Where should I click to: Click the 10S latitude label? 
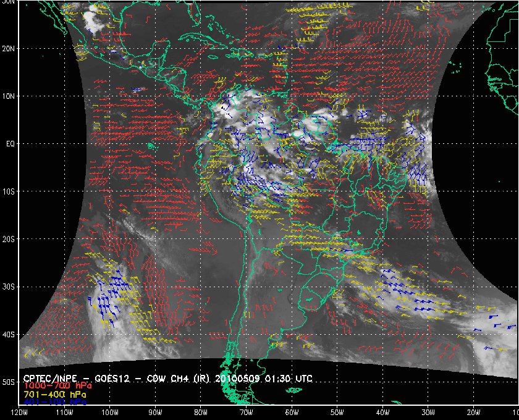click(x=8, y=191)
